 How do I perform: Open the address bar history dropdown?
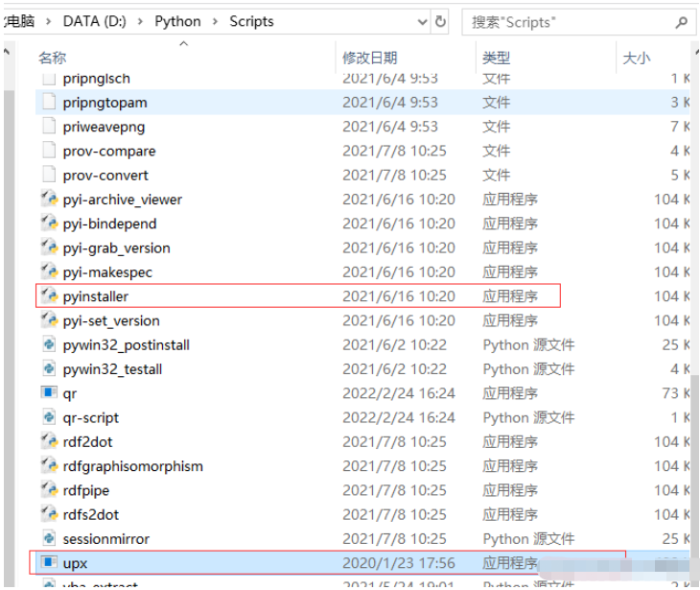(422, 21)
